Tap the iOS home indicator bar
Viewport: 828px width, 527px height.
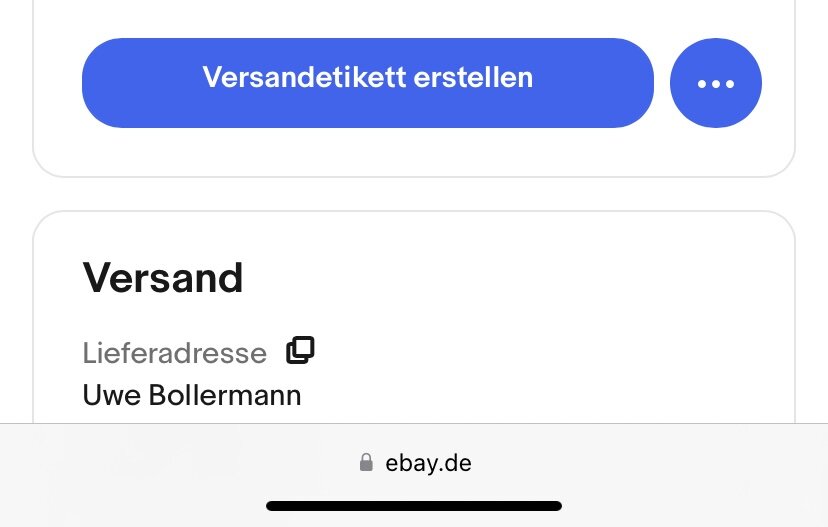click(414, 506)
